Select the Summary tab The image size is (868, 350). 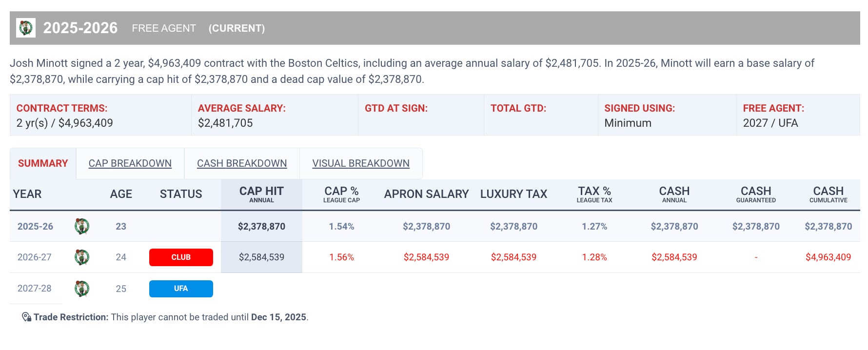[43, 163]
